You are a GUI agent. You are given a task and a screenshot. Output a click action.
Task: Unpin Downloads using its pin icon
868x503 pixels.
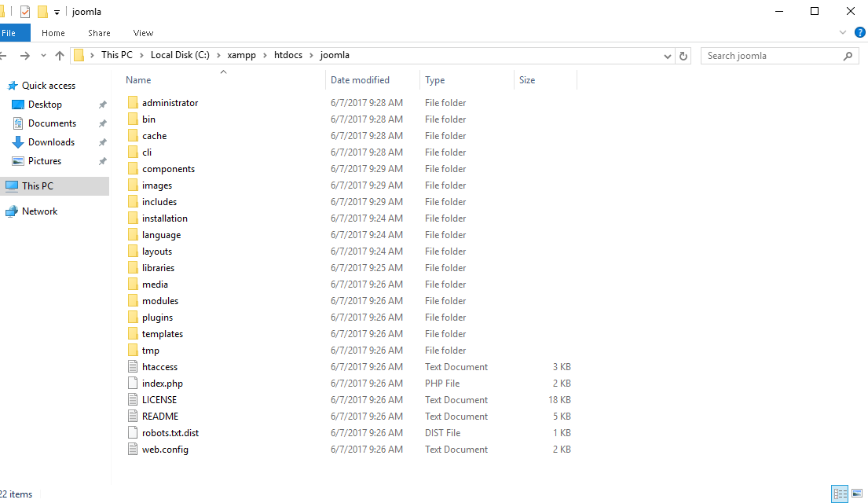(102, 142)
